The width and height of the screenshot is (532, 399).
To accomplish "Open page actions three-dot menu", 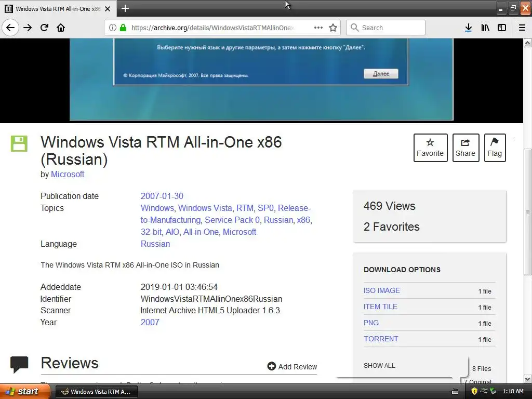I will pyautogui.click(x=318, y=28).
